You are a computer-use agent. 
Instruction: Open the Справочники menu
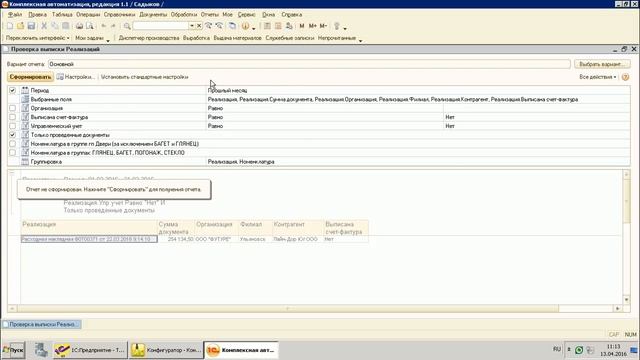119,14
